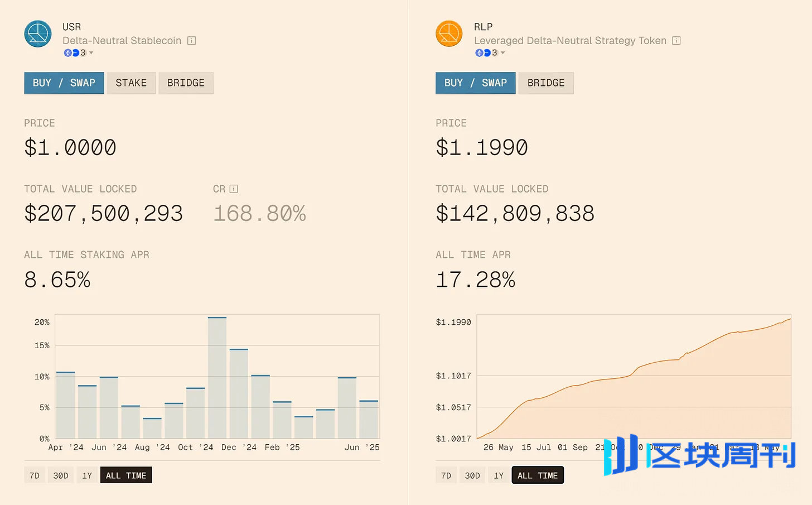Set RLP chart range to 30D
The width and height of the screenshot is (812, 505).
point(472,475)
